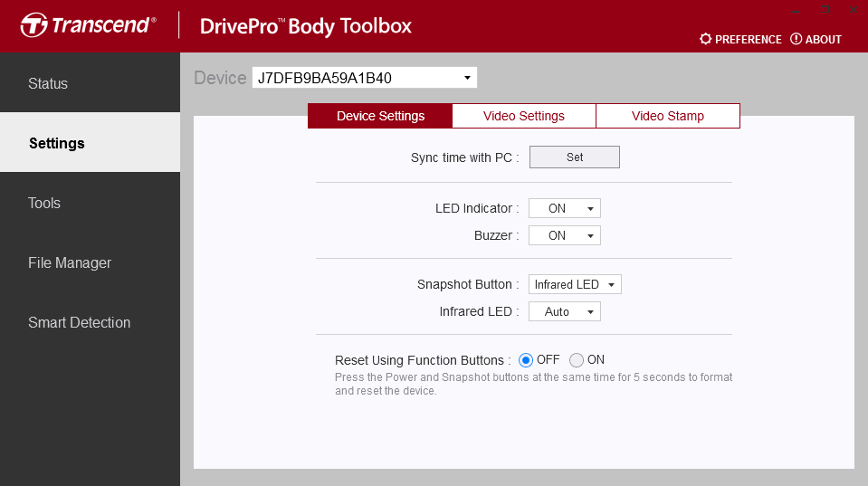
Task: Click the 'Reset Using Function Buttons :' label
Action: pos(423,360)
